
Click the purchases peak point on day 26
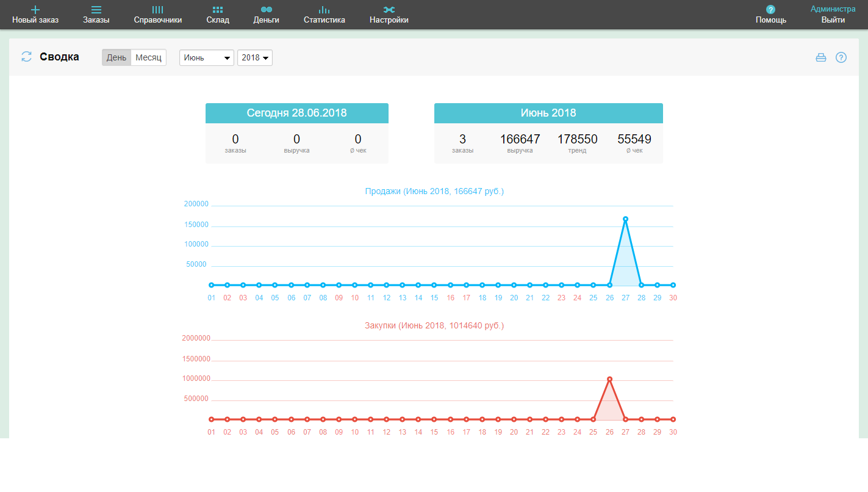(x=609, y=379)
